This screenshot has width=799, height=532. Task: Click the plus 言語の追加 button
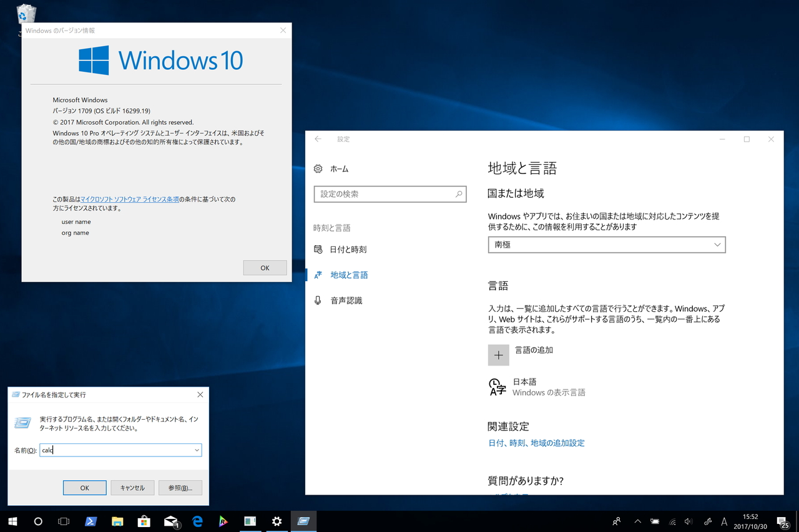[499, 355]
